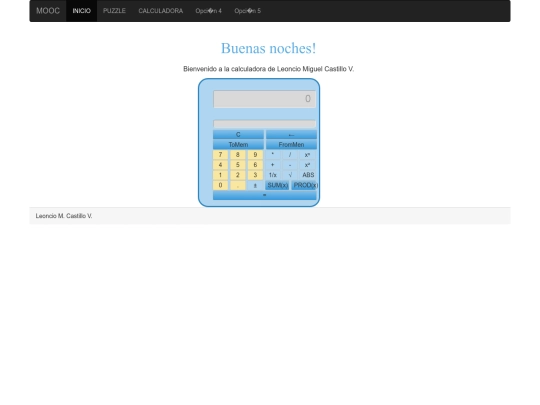Click the subtraction - key
540x405 pixels.
click(x=290, y=165)
